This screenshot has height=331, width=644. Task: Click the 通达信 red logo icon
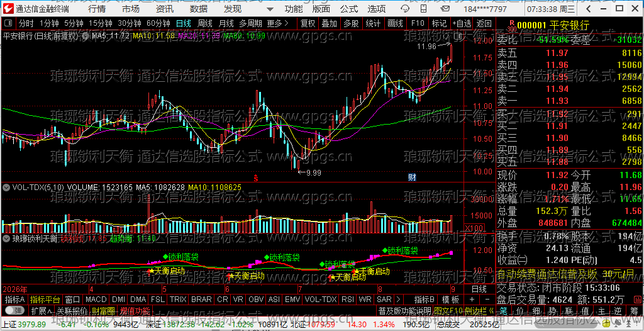(8, 8)
